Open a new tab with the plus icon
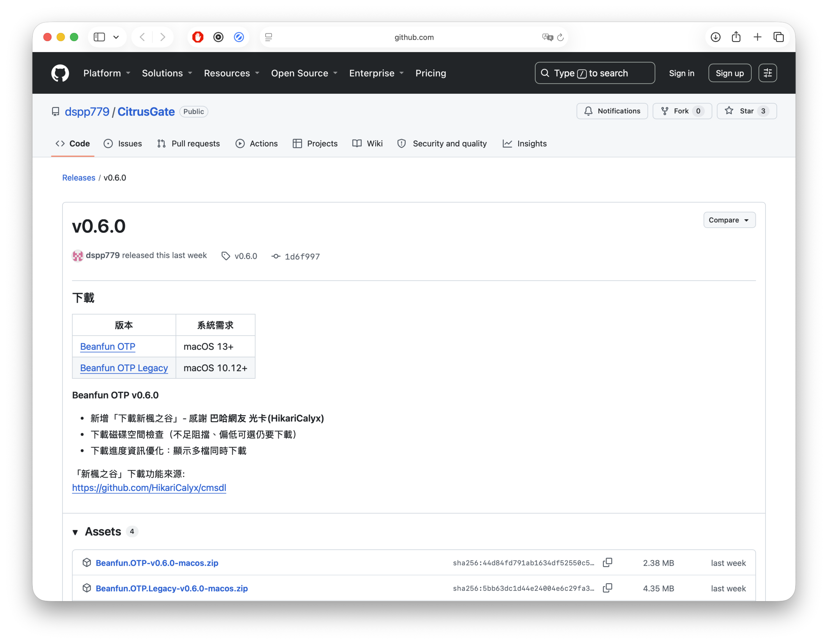The height and width of the screenshot is (644, 828). tap(757, 37)
